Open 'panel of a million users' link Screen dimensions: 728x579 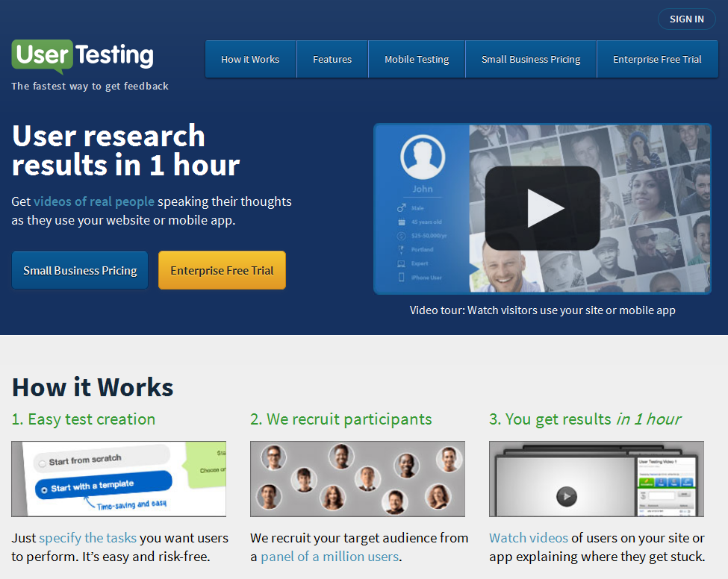[x=329, y=557]
